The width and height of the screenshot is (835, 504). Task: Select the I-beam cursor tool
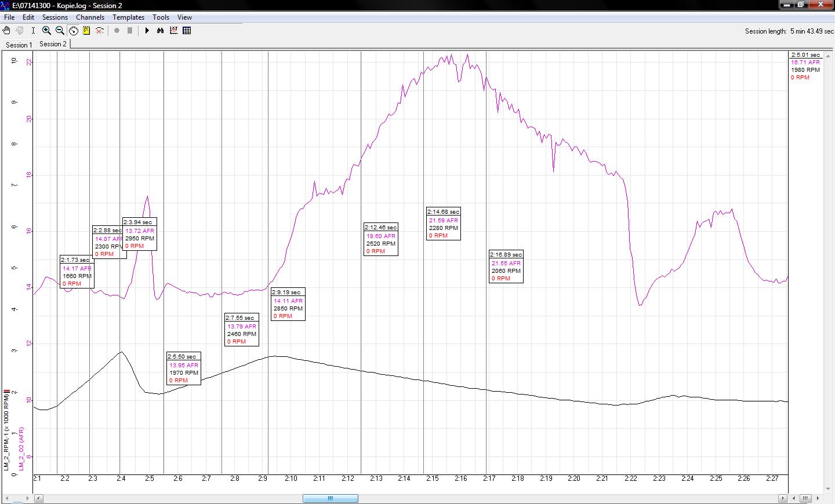tap(33, 31)
